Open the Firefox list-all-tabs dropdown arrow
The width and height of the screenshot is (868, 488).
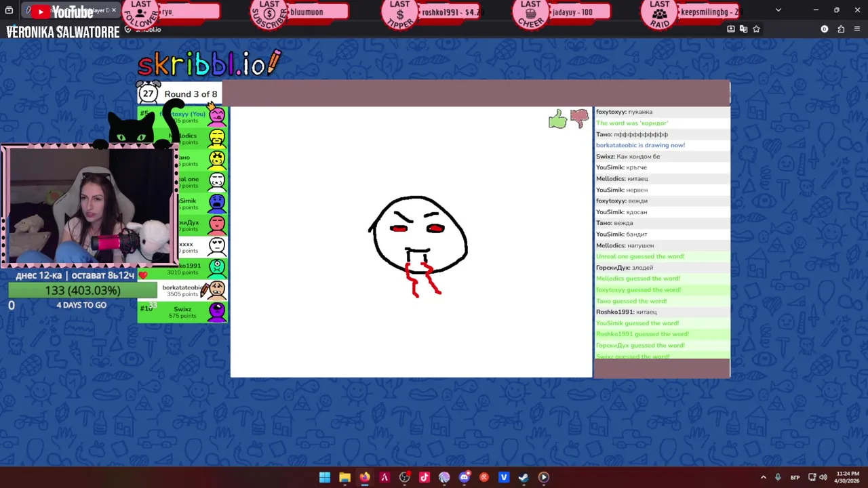pos(778,10)
